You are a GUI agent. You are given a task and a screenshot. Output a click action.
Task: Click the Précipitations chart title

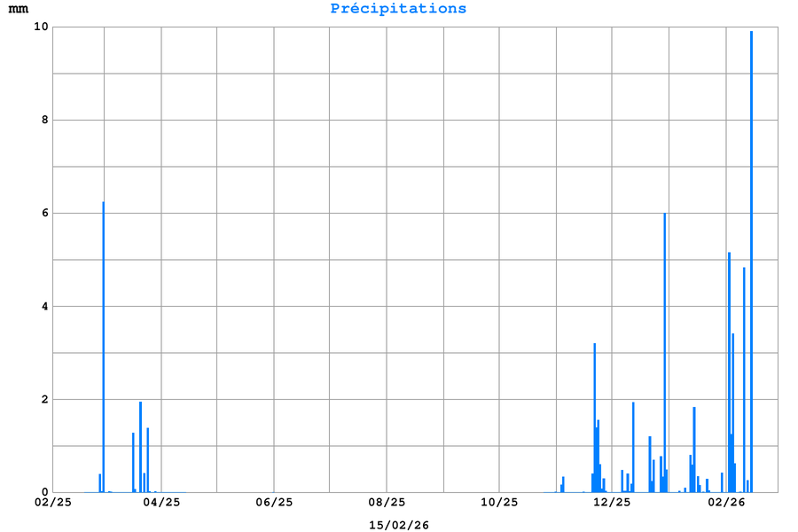pyautogui.click(x=398, y=9)
